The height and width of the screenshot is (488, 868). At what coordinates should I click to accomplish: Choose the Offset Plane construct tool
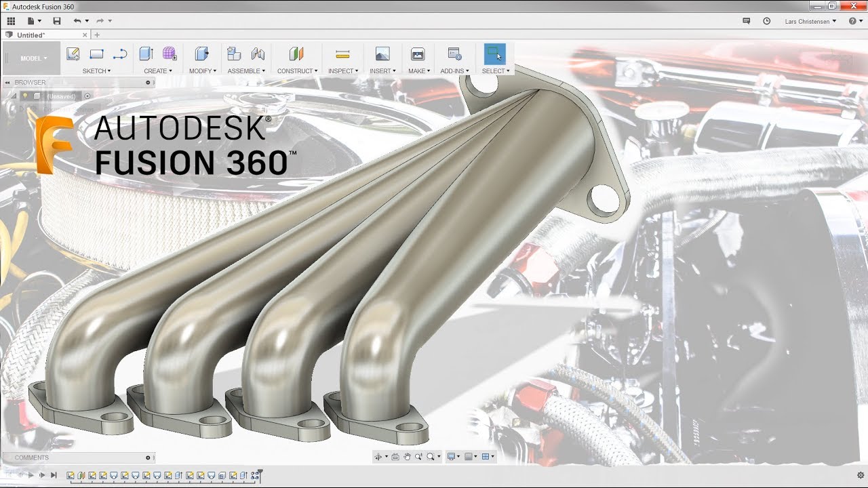296,54
